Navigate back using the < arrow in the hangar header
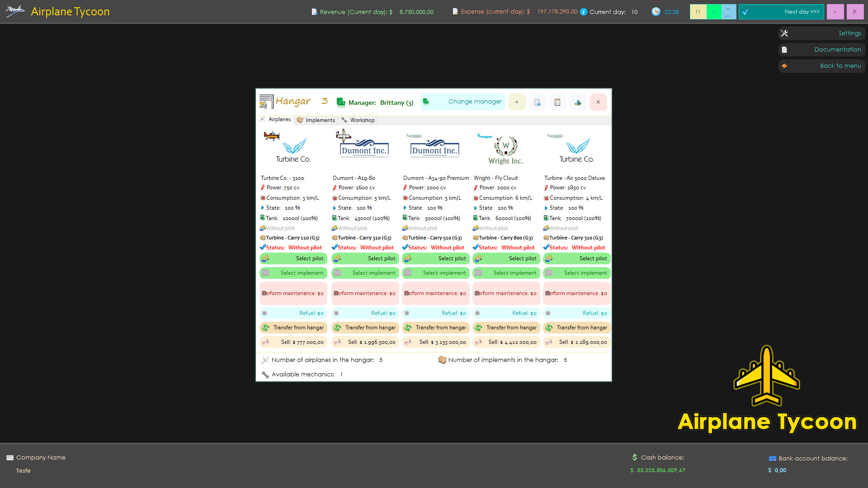The image size is (868, 488). [x=517, y=102]
